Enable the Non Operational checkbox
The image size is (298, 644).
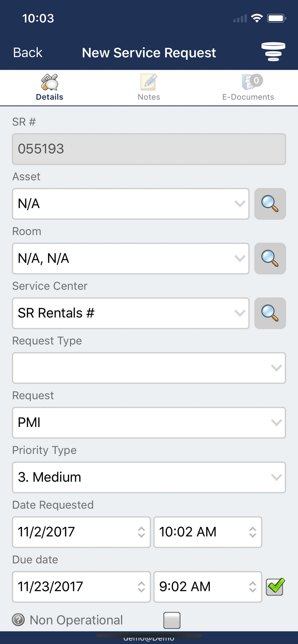tap(172, 620)
